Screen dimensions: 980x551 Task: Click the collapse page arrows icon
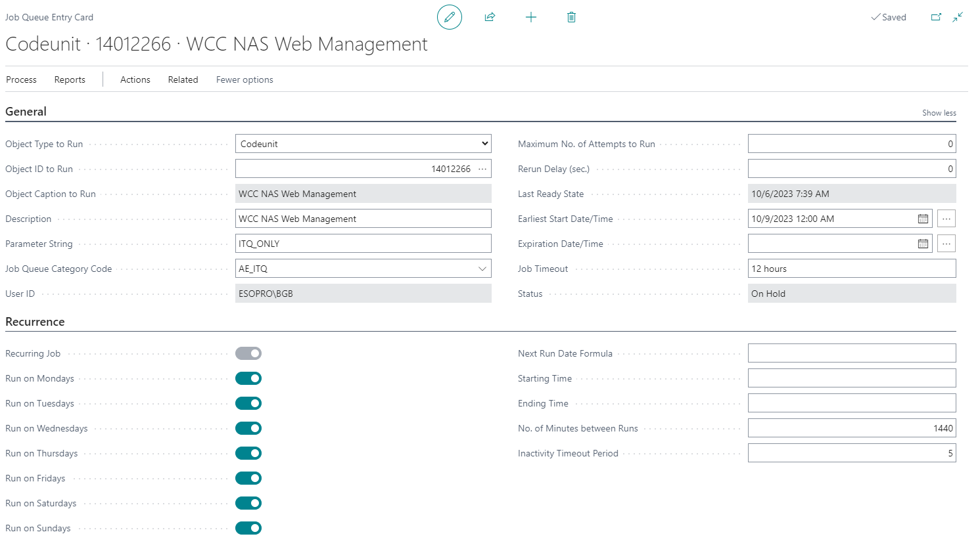click(x=958, y=17)
